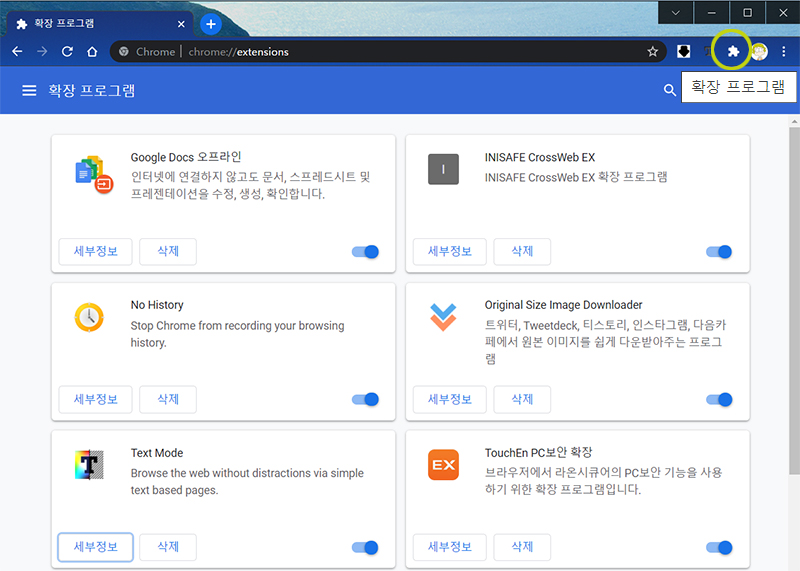Click the Original Size Image Downloader card icon

point(443,317)
